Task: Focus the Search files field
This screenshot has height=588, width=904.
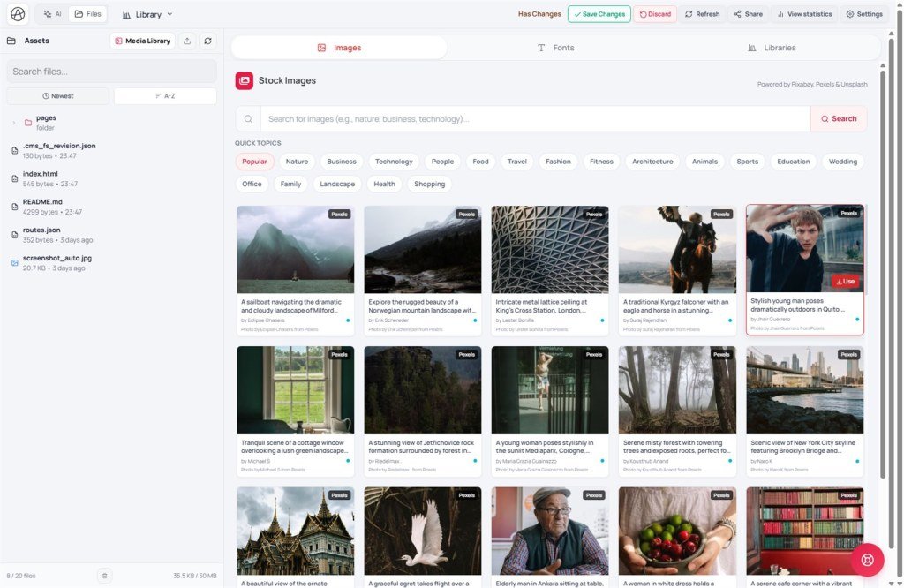Action: pyautogui.click(x=112, y=72)
